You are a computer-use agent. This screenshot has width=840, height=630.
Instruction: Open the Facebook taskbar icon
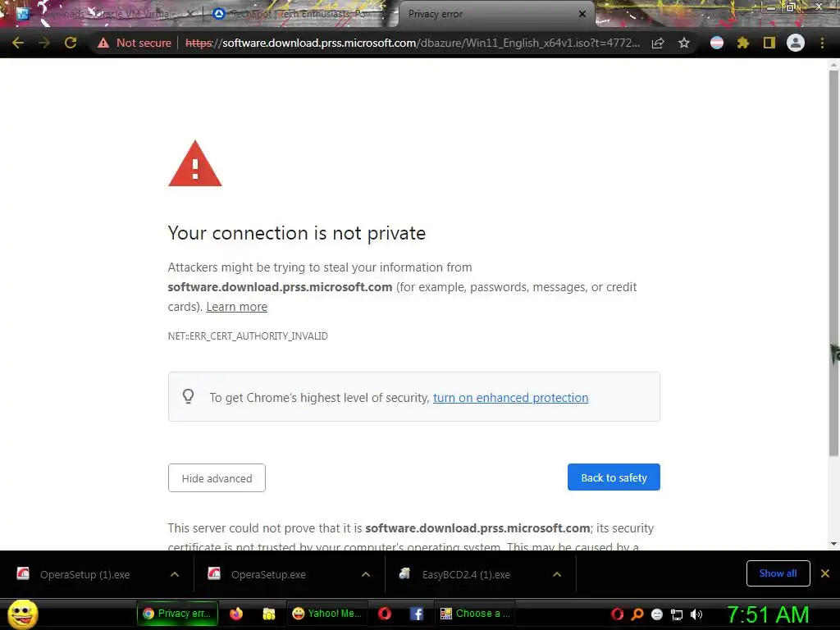[416, 614]
